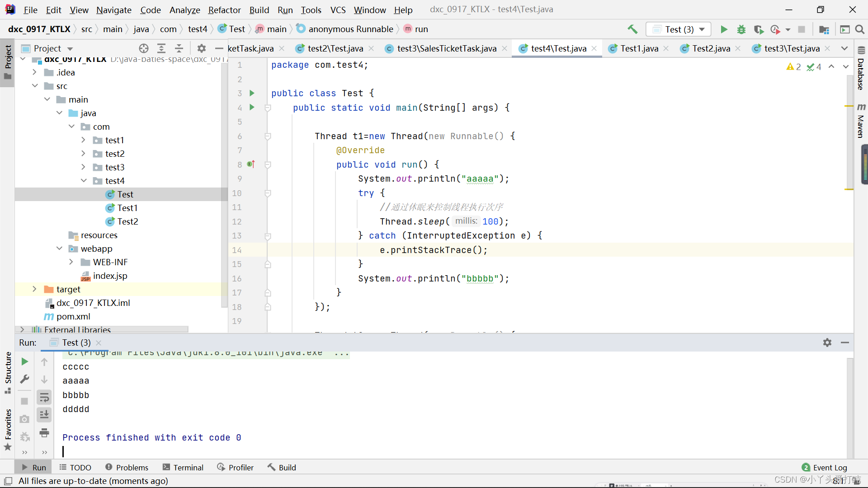Close the test4\Test.java editor tab
This screenshot has height=488, width=868.
(594, 48)
